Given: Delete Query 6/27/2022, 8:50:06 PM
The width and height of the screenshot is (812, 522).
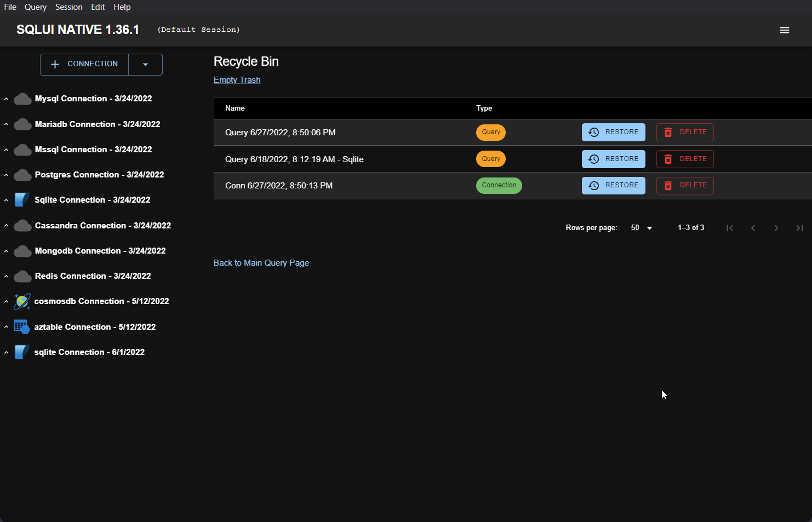Looking at the screenshot, I should (x=685, y=132).
